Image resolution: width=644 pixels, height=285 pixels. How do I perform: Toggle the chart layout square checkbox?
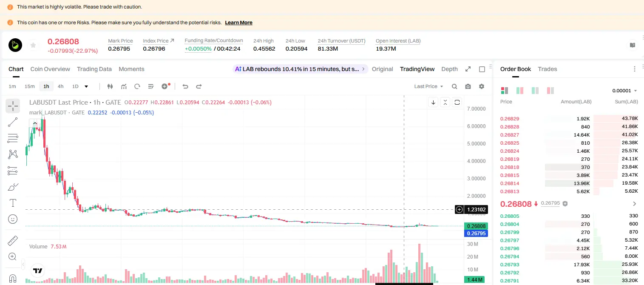[482, 69]
